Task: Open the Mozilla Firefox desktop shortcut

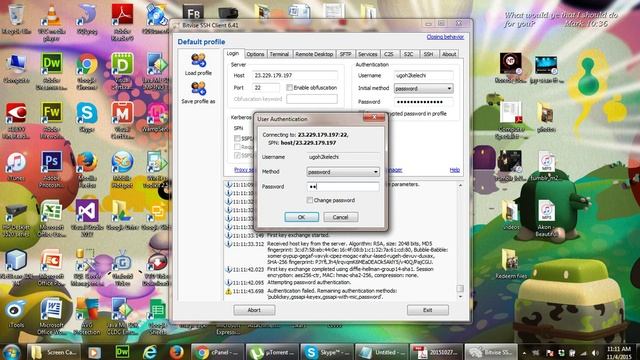Action: 87,169
